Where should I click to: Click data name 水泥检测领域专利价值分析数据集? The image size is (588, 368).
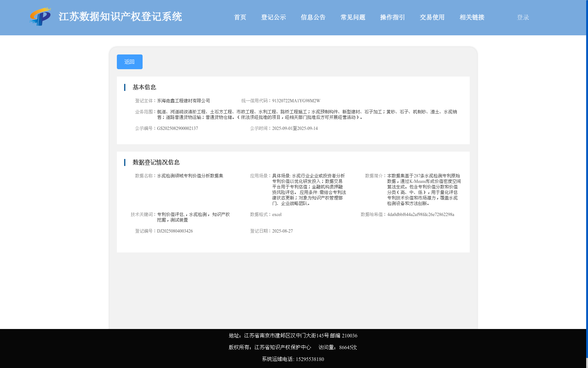coord(190,176)
